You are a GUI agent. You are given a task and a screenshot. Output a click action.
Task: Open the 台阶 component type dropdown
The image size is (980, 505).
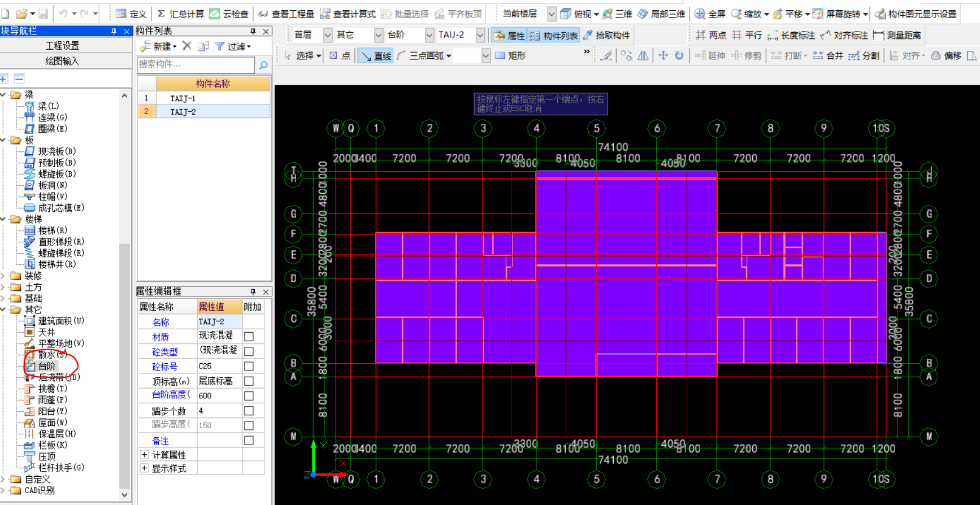click(430, 35)
